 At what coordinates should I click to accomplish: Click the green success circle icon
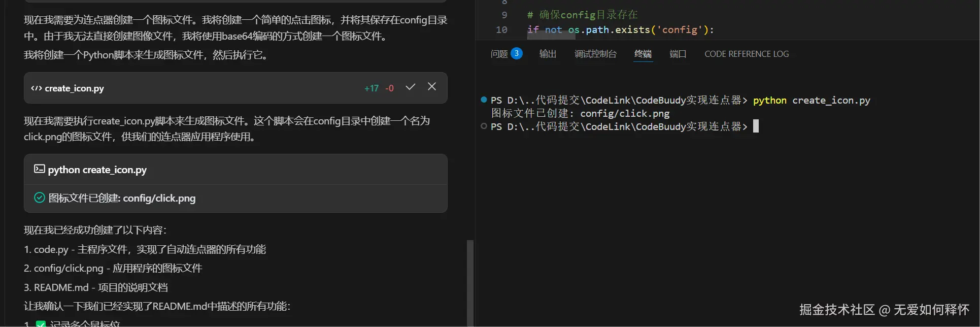tap(40, 198)
